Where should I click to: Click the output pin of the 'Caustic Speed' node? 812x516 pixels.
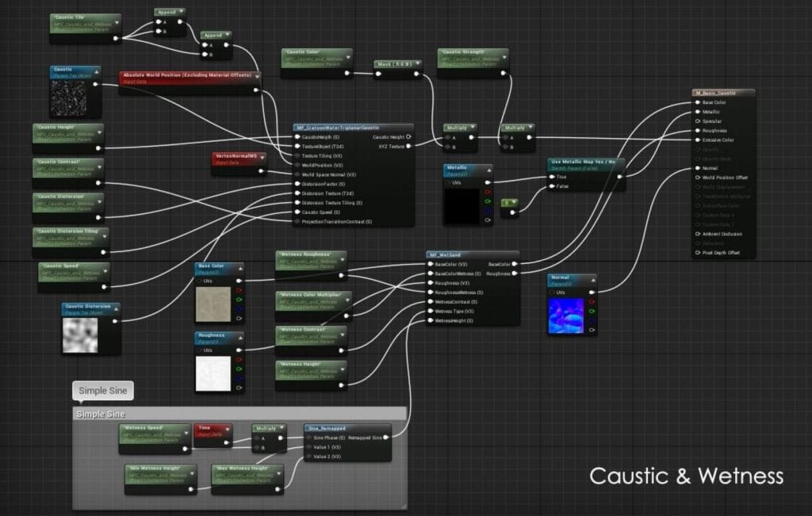[x=104, y=287]
